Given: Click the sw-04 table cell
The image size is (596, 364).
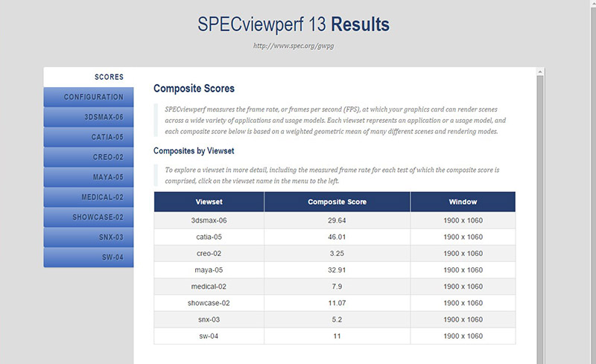Looking at the screenshot, I should 209,336.
